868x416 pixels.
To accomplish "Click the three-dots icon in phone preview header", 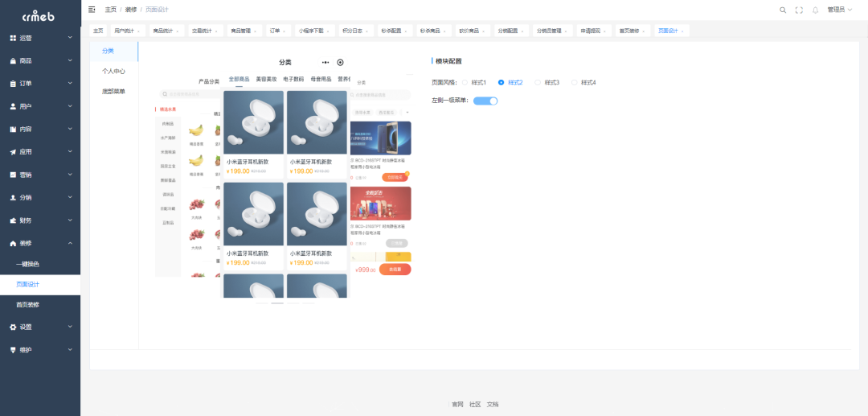I will coord(325,62).
